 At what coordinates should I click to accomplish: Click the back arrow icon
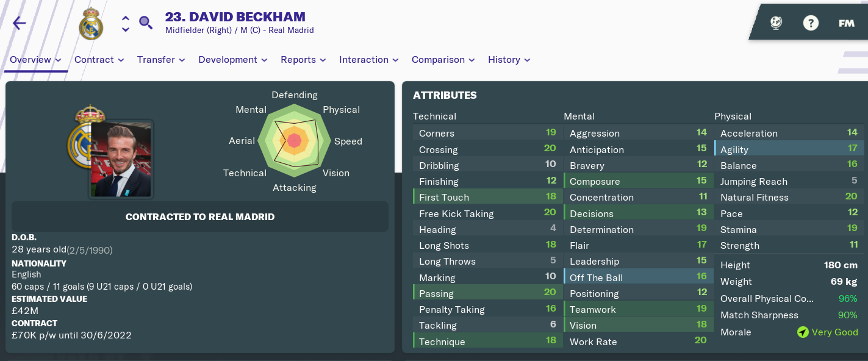[20, 23]
